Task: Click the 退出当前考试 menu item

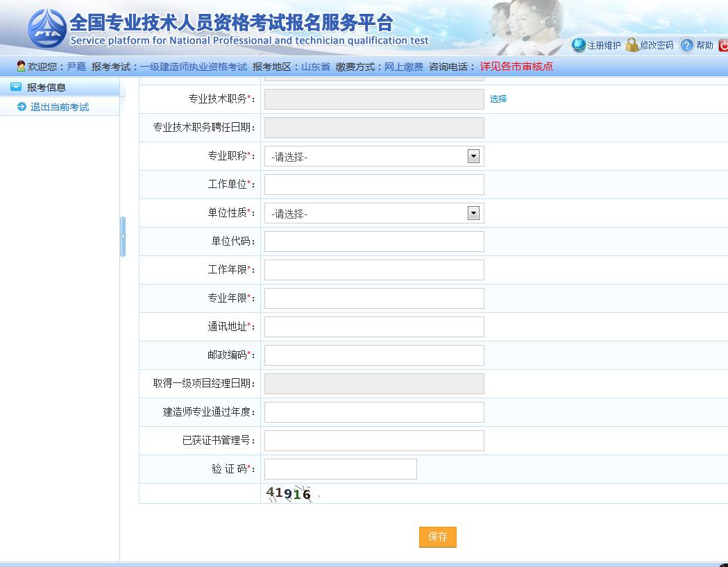Action: click(60, 107)
